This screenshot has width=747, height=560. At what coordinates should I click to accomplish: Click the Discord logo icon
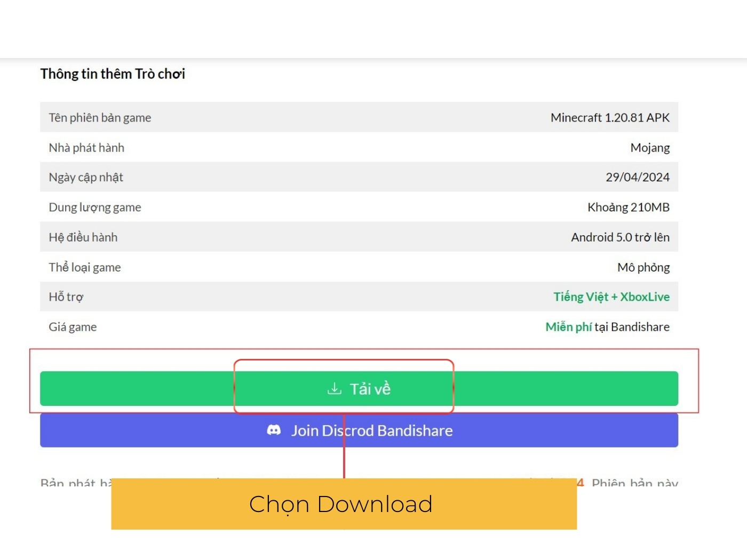tap(274, 430)
